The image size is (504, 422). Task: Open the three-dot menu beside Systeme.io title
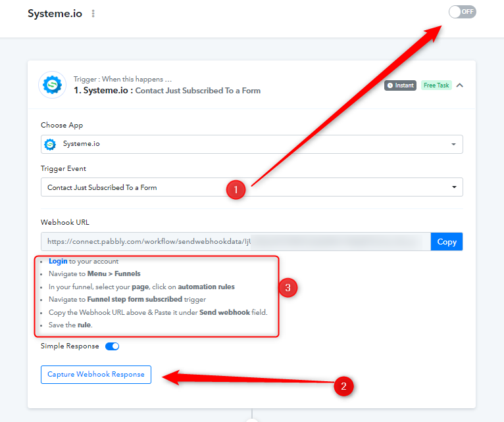pyautogui.click(x=93, y=14)
